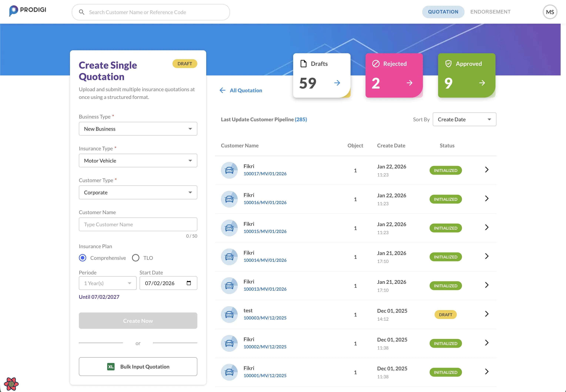Open the Sort By Create Date dropdown
Screen dimensions: 566x392
tap(464, 119)
